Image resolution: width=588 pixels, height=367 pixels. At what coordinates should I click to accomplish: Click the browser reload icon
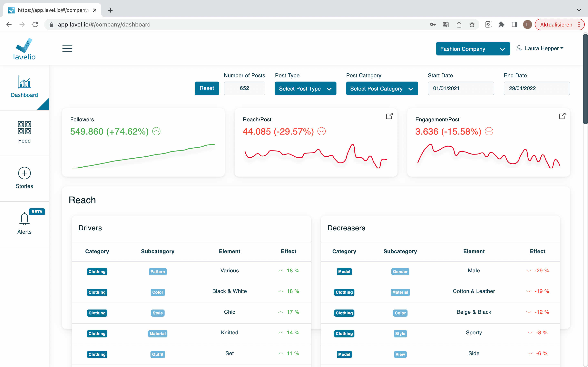click(x=35, y=24)
